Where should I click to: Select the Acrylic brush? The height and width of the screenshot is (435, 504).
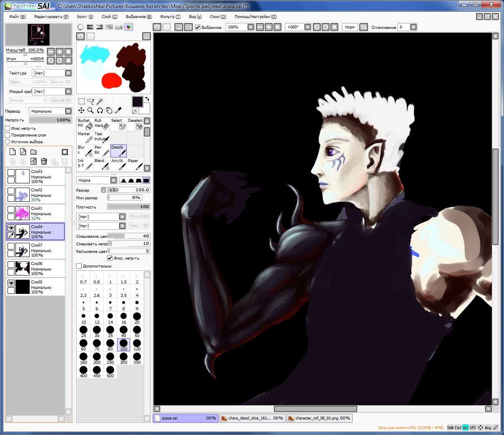118,164
